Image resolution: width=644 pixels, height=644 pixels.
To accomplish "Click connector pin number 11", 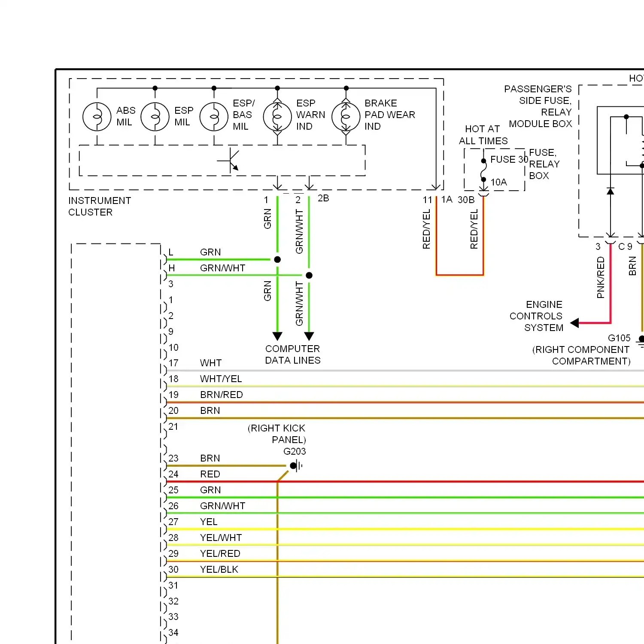I will 427,200.
